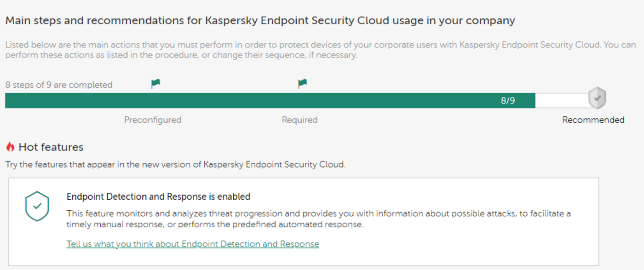Select the Preconfigured stage label

pyautogui.click(x=153, y=120)
